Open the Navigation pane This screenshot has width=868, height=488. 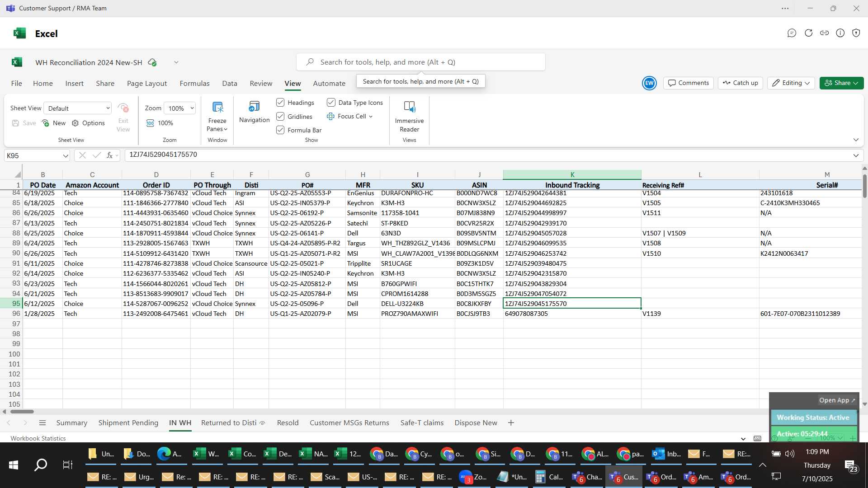254,112
